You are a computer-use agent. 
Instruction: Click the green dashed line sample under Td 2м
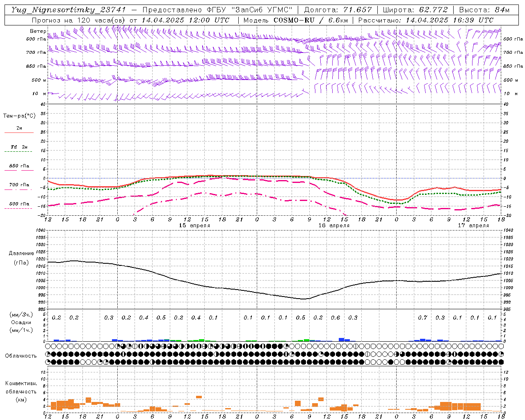click(x=19, y=152)
